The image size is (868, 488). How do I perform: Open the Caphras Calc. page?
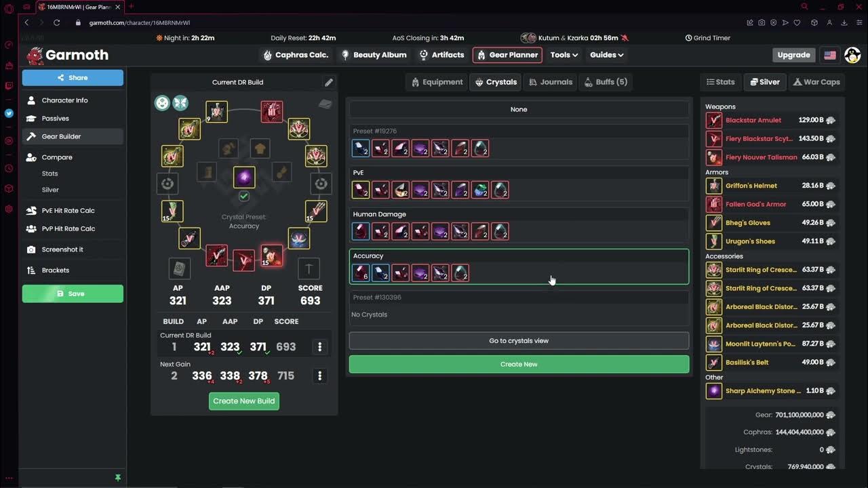point(296,55)
